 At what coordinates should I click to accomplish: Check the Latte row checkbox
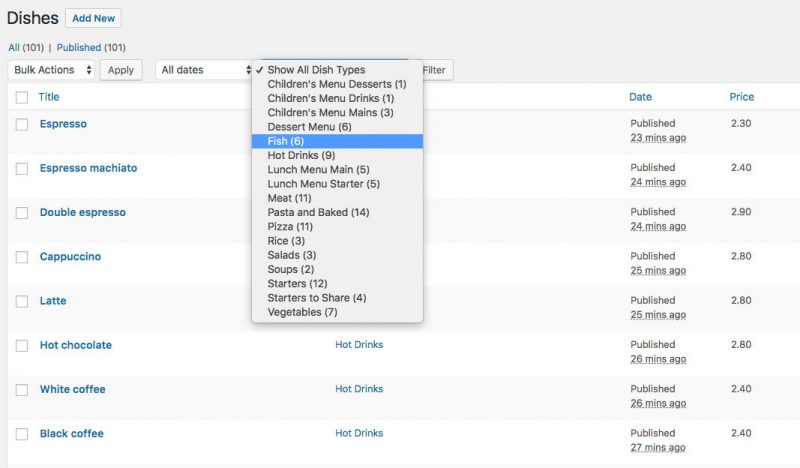[22, 302]
